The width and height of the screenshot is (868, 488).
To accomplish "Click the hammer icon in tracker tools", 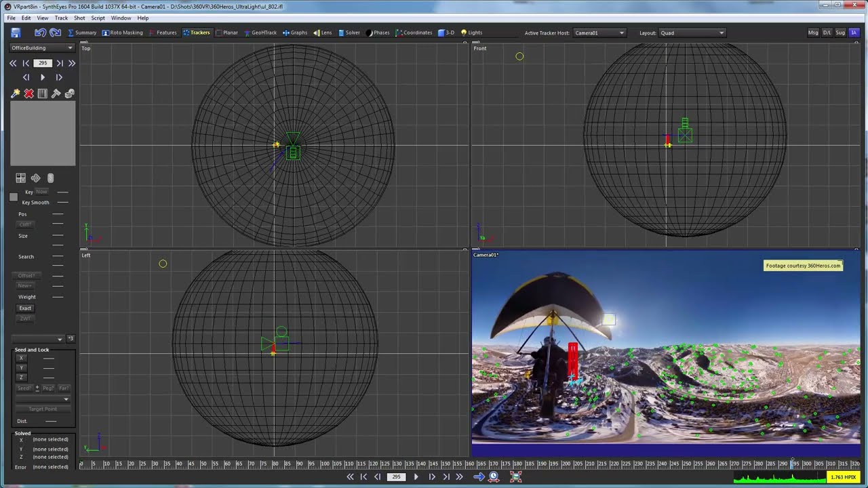I will pos(56,94).
